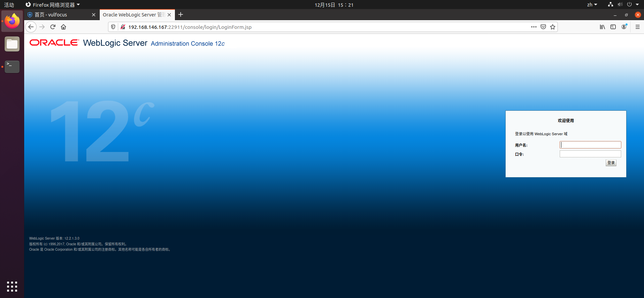
Task: Go to Firefox home page icon
Action: coord(63,27)
